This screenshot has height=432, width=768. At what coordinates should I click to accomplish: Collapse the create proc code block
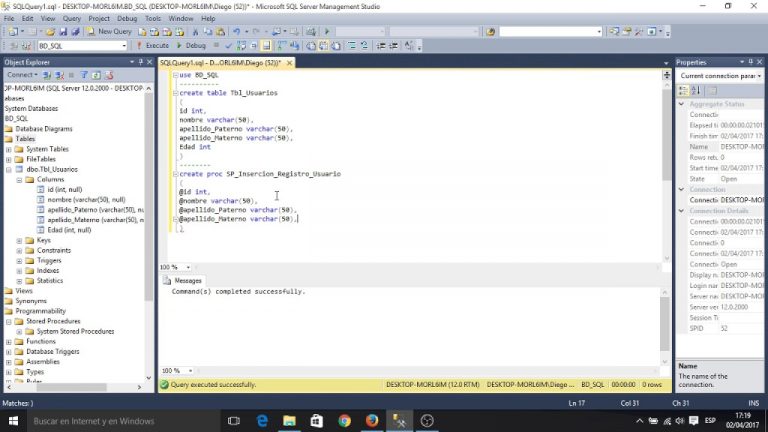[x=175, y=174]
